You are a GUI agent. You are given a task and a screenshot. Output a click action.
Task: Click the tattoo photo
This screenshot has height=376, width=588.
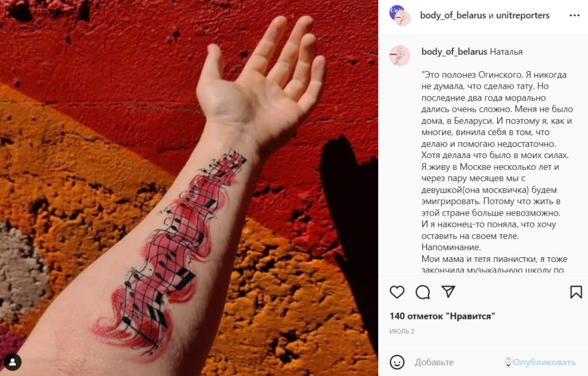point(189,188)
